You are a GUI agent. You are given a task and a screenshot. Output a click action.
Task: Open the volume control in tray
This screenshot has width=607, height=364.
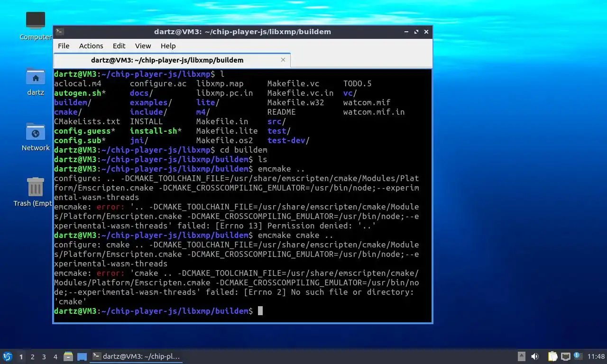tap(535, 356)
